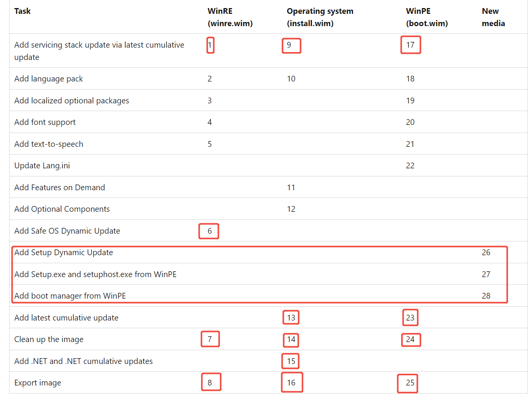Click boxed number 7 for Clean up the image
Viewport: 532px width, 397px height.
(x=210, y=339)
